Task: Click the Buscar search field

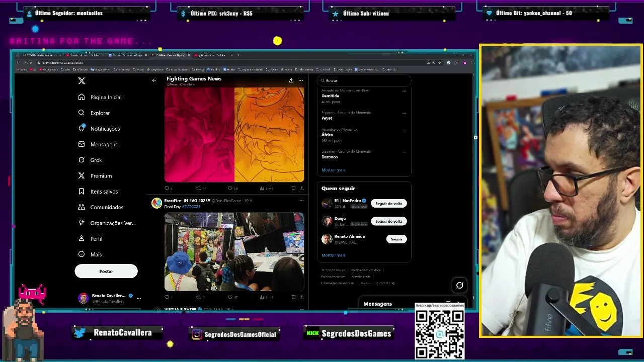Action: (364, 80)
